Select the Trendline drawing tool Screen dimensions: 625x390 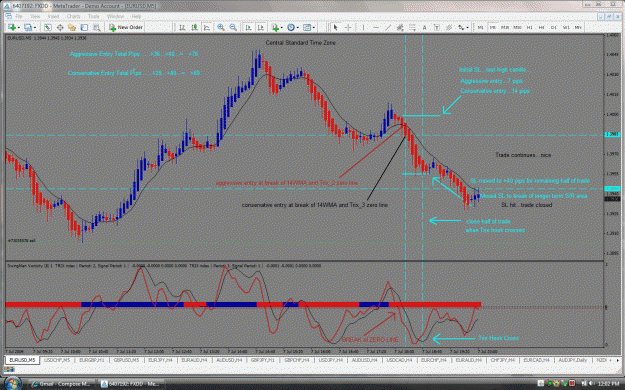(388, 27)
